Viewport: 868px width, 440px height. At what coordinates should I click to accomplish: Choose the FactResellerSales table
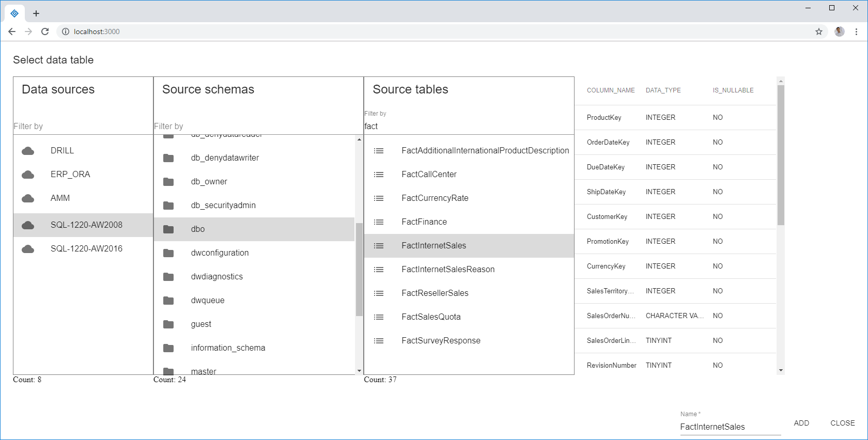point(435,293)
